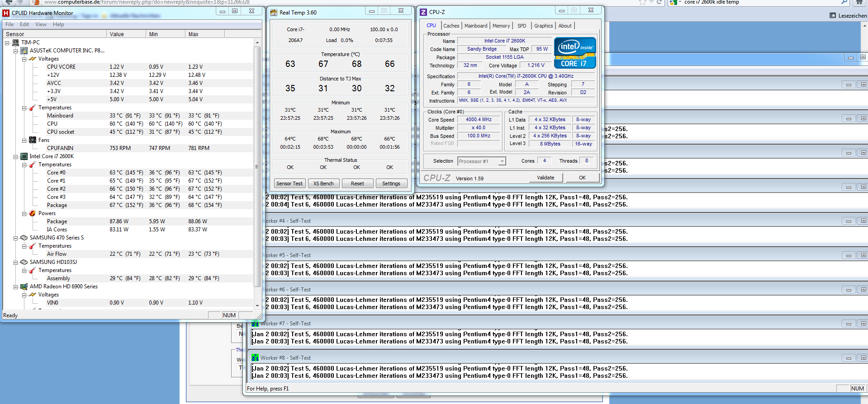Screen dimensions: 868x404
Task: Click the Hardware Monitor scrollbar down arrow
Action: 257,306
